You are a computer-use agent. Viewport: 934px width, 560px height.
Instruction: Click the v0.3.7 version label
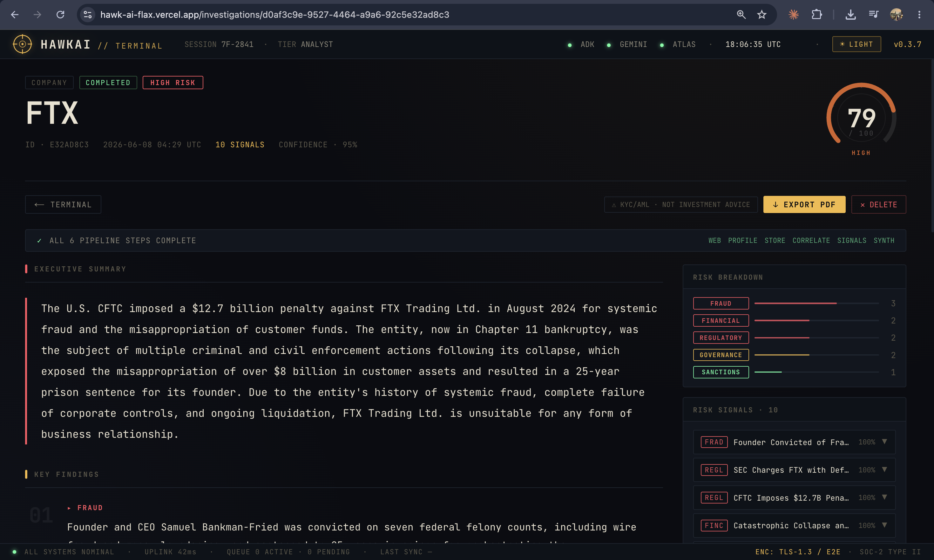point(907,44)
